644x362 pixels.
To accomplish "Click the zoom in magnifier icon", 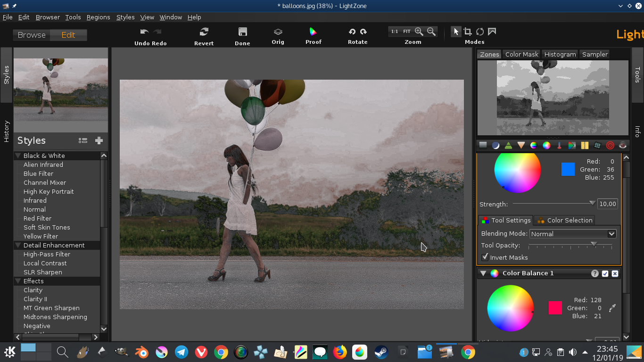I will point(419,32).
